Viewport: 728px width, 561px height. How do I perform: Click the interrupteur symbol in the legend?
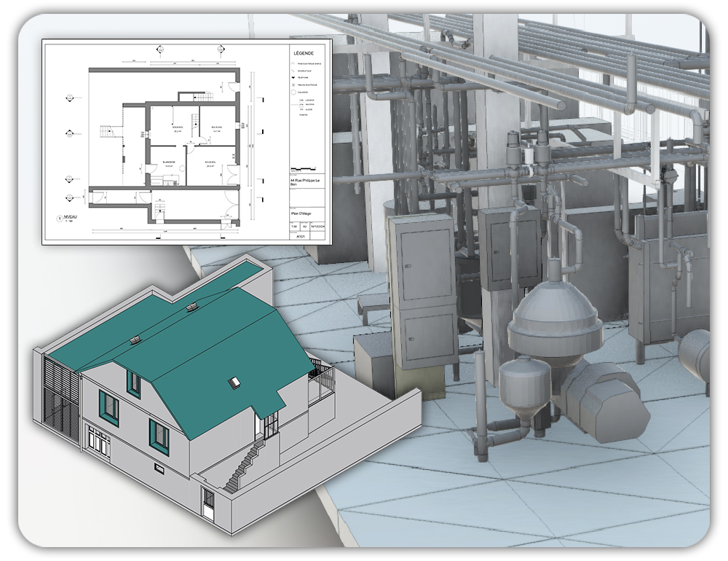coord(293,70)
